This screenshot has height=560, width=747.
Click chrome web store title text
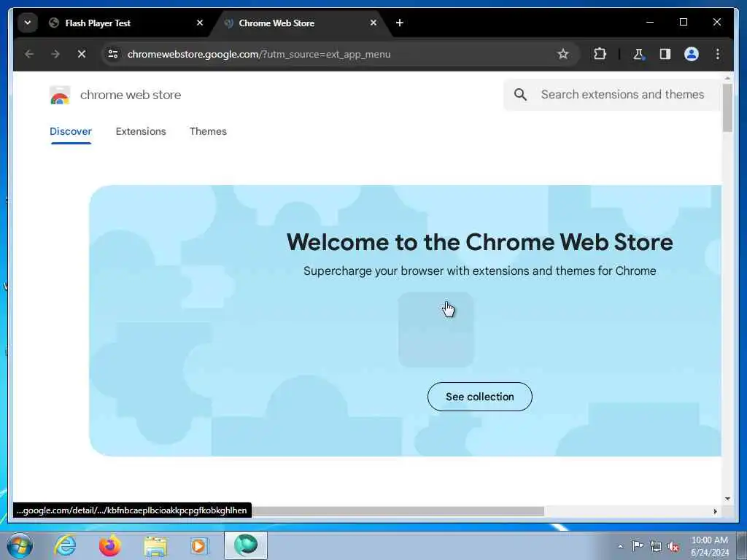point(131,96)
